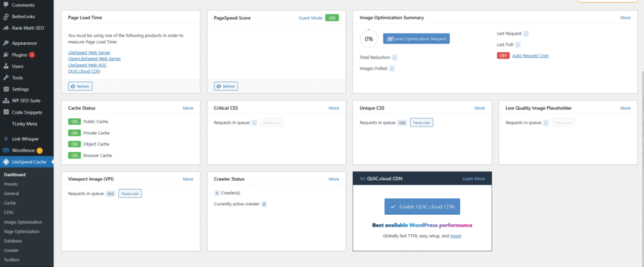The image size is (644, 267).
Task: Open the General submenu item
Action: point(11,193)
